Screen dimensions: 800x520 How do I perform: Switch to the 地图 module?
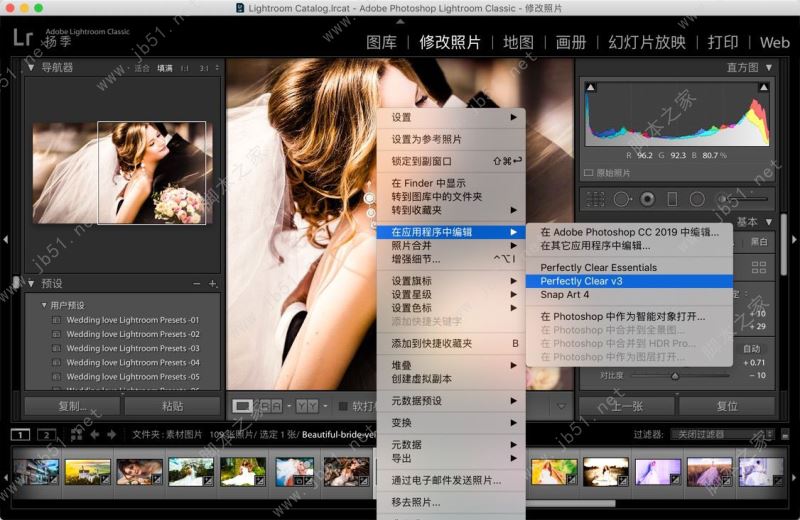pyautogui.click(x=518, y=42)
